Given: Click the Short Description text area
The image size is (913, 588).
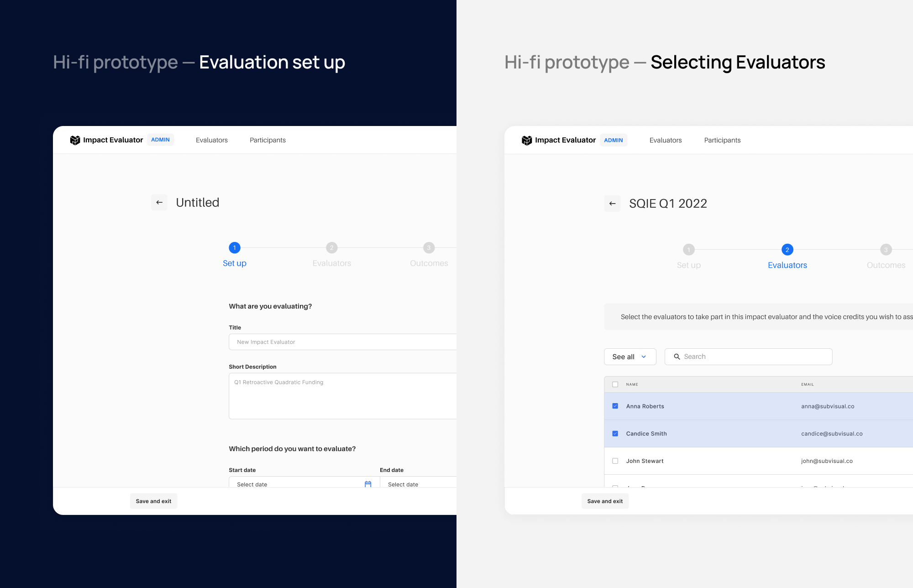Looking at the screenshot, I should [342, 396].
